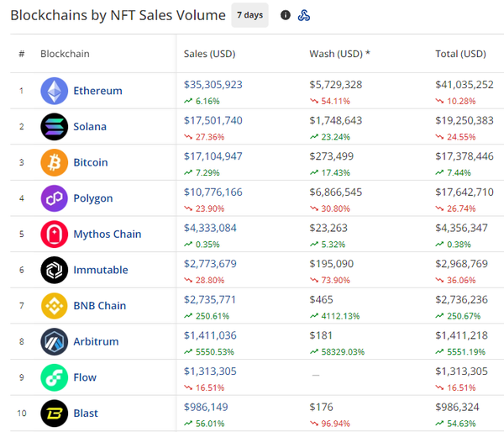Viewport: 504px width, 432px height.
Task: Click the blue webhook share icon
Action: click(x=305, y=15)
